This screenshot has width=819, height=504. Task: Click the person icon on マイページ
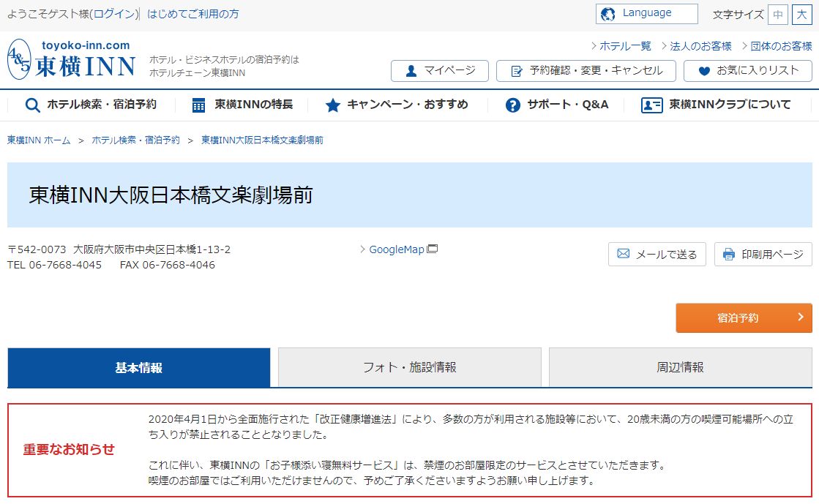[411, 71]
